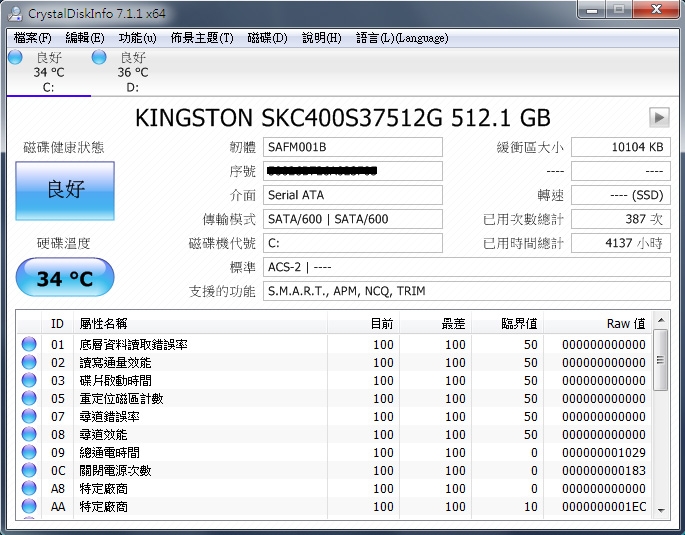Switch to the D: 36 °C disk tab
Screen dimensions: 685x535
click(133, 72)
